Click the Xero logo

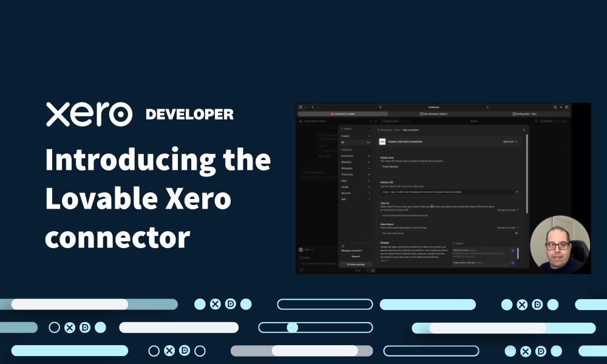tap(89, 115)
